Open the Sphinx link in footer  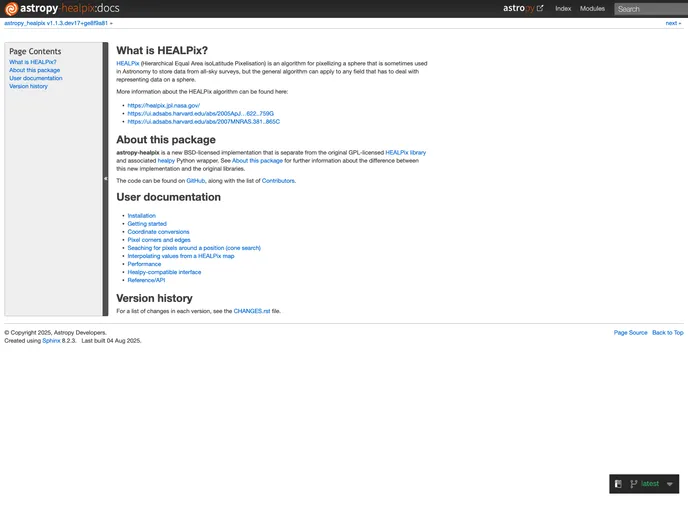tap(51, 341)
